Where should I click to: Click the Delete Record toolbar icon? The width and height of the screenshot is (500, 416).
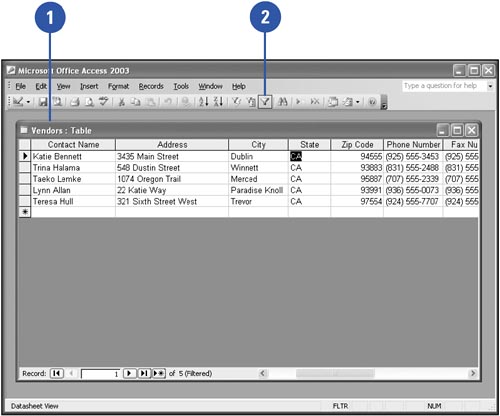315,102
